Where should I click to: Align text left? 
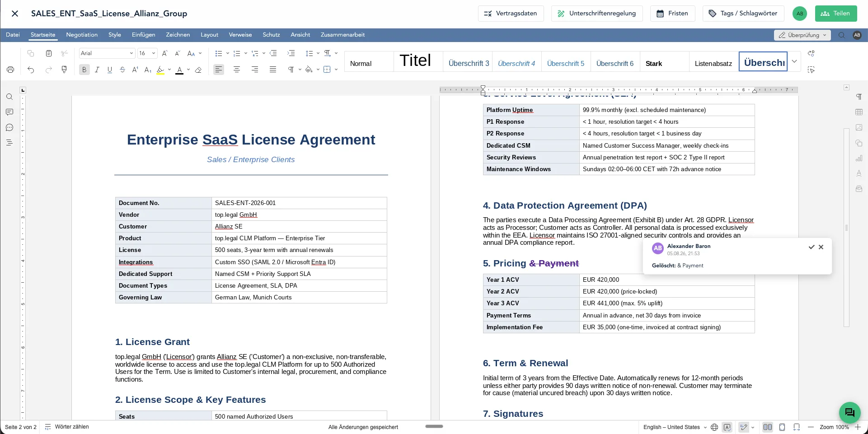click(219, 70)
